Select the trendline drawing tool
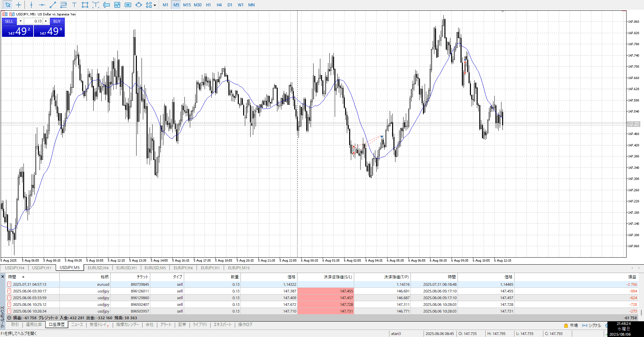 pos(53,5)
